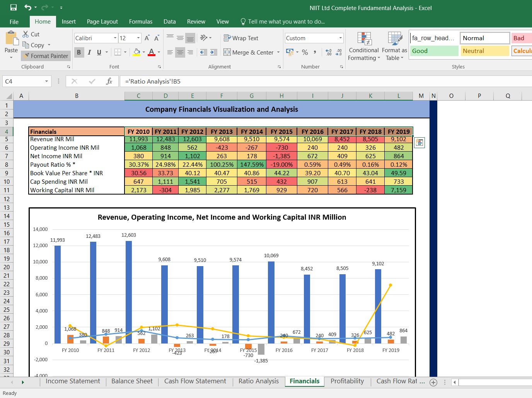Toggle Align Left for the cell
This screenshot has width=532, height=398.
coord(170,52)
